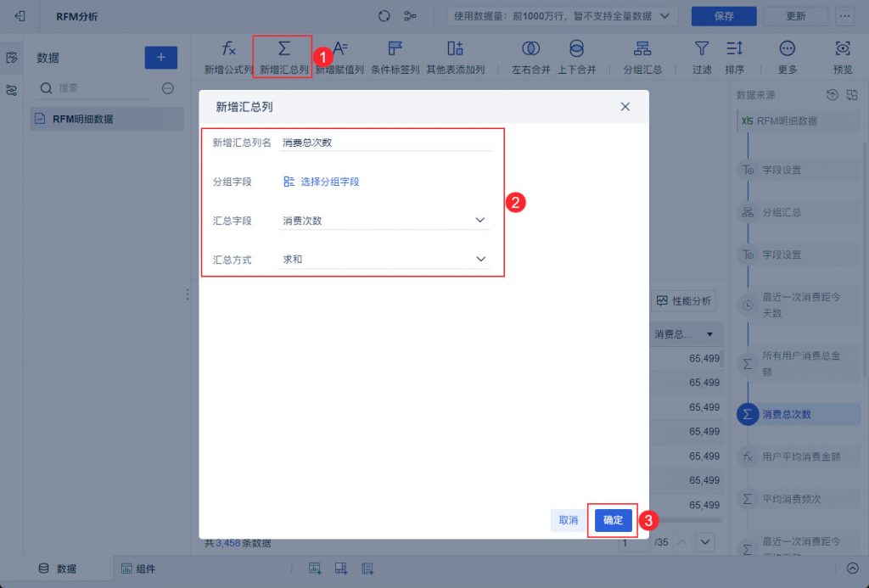Open the 消费总... column header dropdown arrow
This screenshot has height=588, width=869.
point(709,334)
